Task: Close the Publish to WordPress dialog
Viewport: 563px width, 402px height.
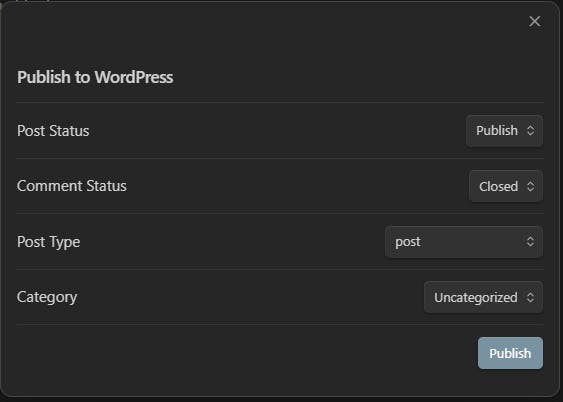Action: (x=535, y=22)
